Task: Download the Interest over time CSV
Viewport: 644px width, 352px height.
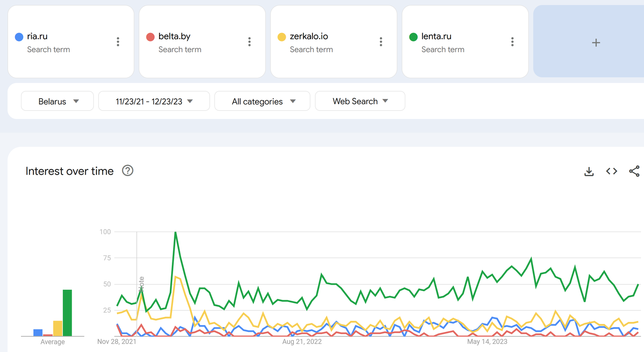Action: (x=589, y=171)
